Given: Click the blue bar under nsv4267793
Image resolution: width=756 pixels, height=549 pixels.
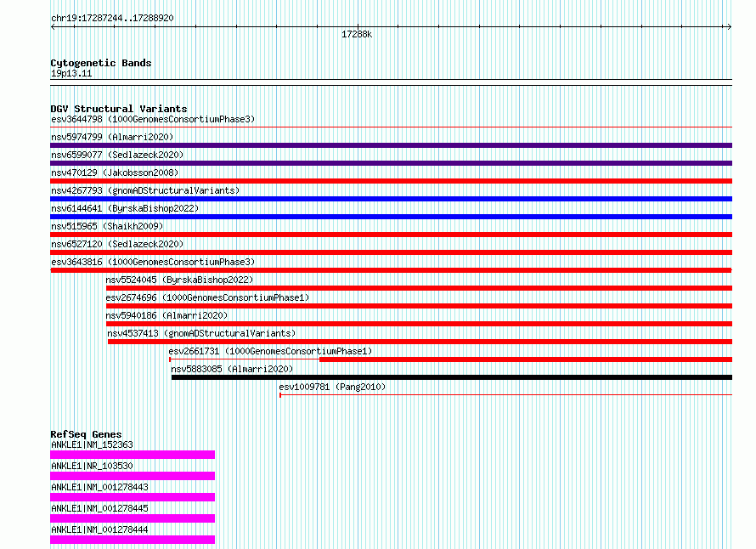Looking at the screenshot, I should click(x=391, y=199).
